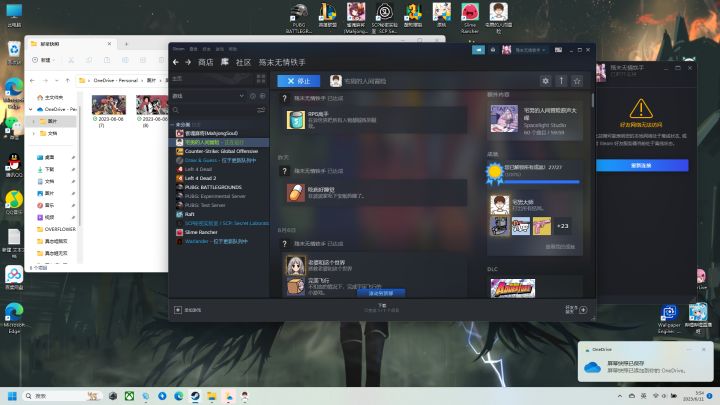Dismiss the OneDrive notification with close X
Viewport: 720px width, 405px height.
704,349
